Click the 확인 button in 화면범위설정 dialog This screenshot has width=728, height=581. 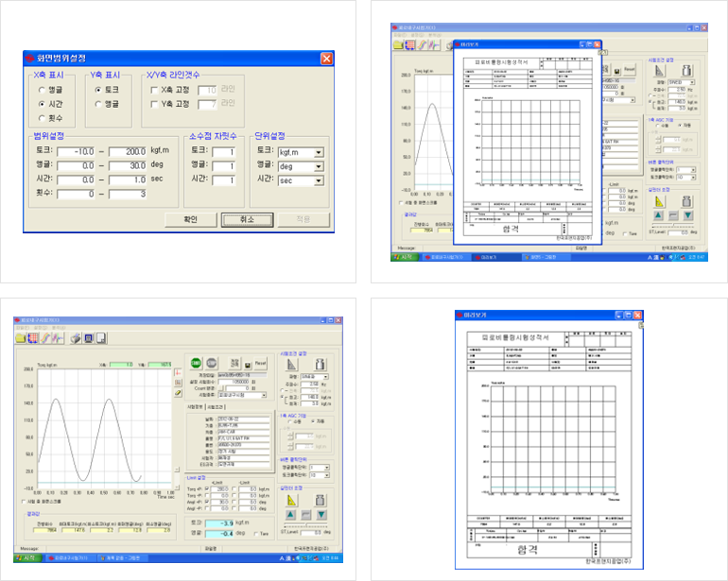[190, 219]
